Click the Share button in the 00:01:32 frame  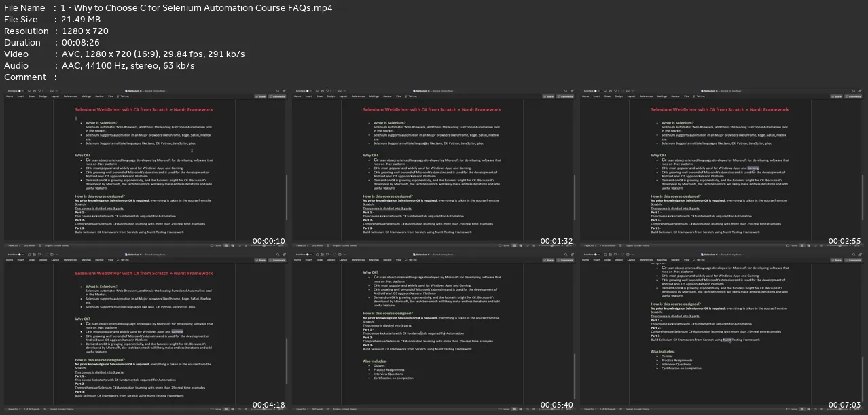point(548,96)
